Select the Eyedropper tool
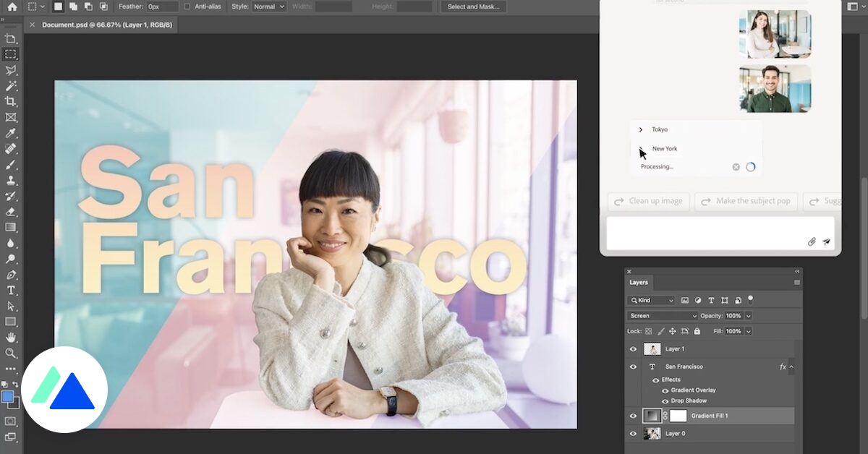 click(x=10, y=132)
